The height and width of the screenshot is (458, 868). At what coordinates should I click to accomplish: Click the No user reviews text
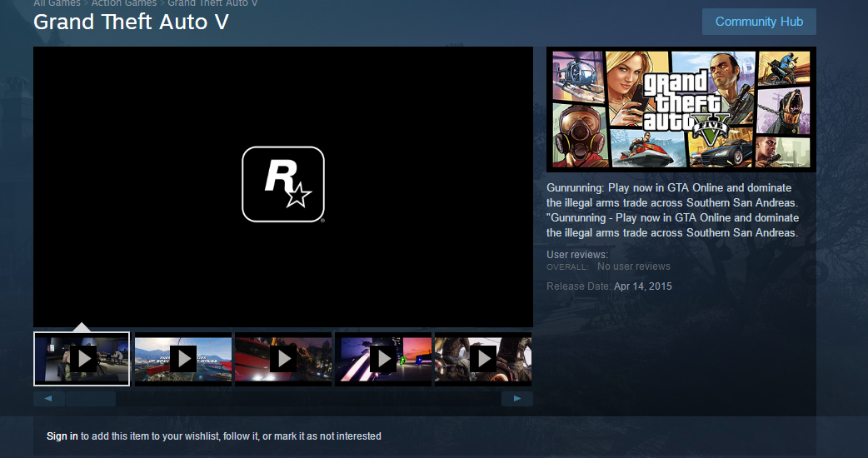(x=634, y=266)
